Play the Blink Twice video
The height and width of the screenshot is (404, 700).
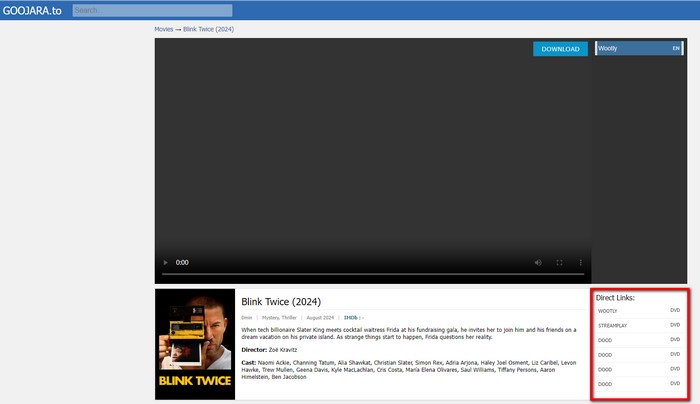click(166, 262)
